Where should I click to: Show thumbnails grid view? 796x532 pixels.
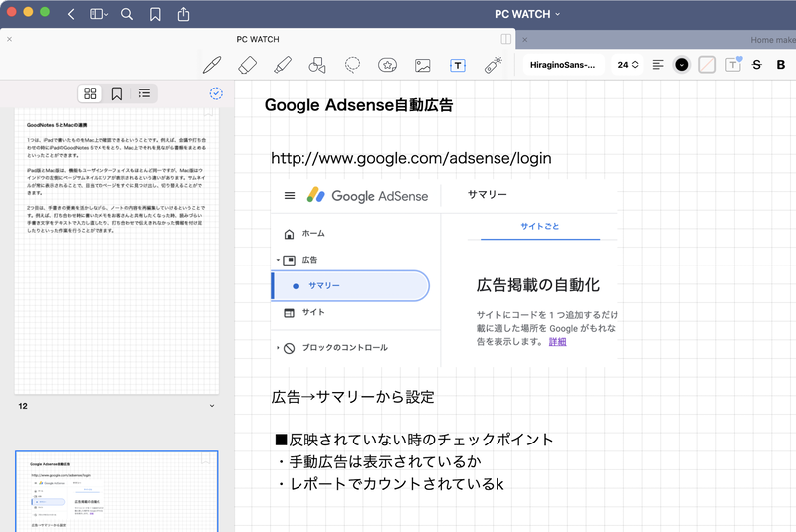(90, 93)
